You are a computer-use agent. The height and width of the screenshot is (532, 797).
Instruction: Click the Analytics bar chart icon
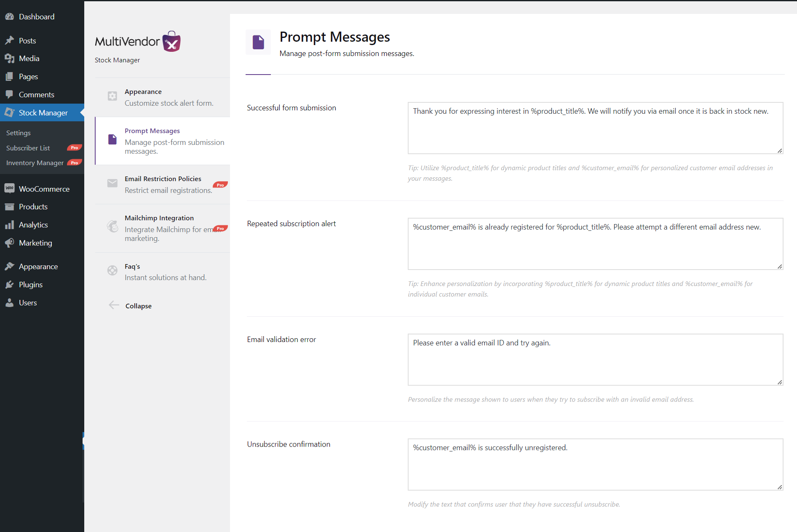coord(9,225)
